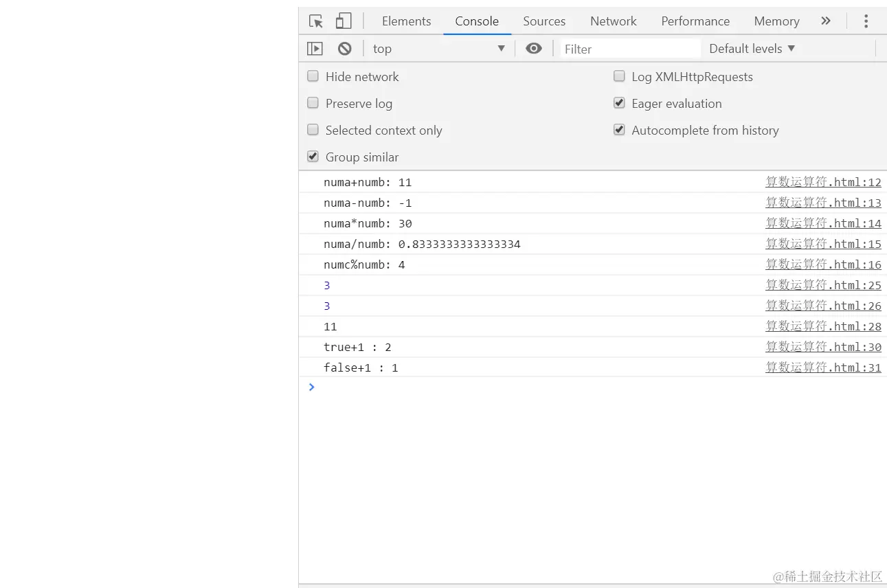The image size is (887, 588).
Task: Open source link 算数运算符.html:26
Action: click(823, 306)
